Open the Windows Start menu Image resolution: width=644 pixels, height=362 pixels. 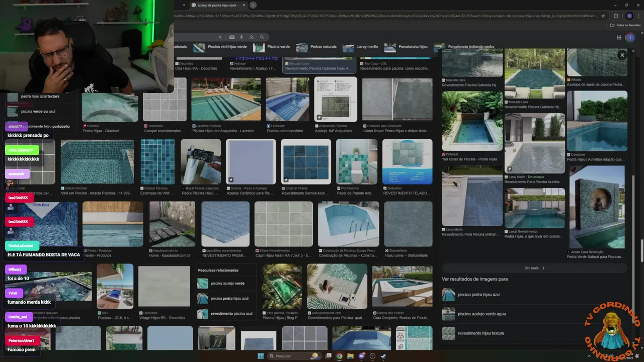pyautogui.click(x=261, y=356)
